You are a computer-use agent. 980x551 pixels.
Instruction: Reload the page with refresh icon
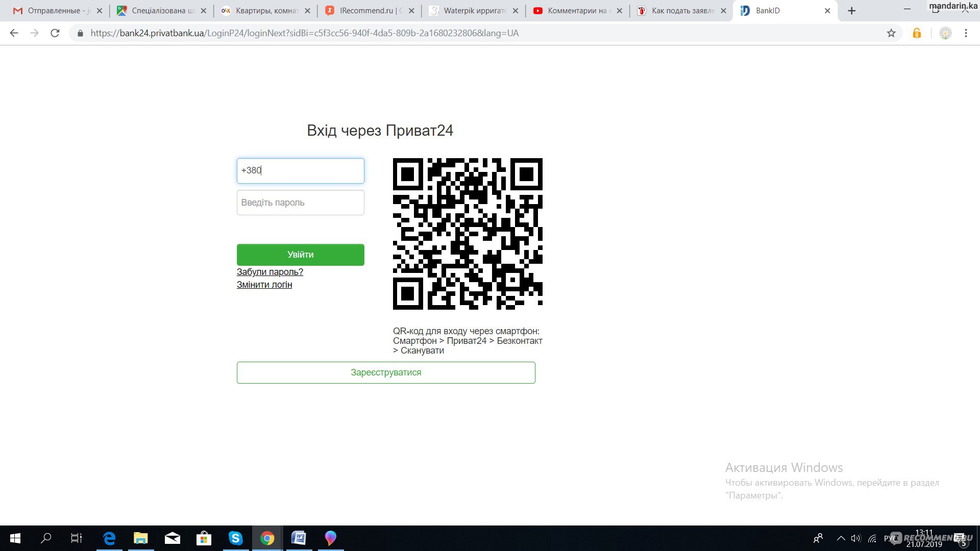(x=55, y=33)
